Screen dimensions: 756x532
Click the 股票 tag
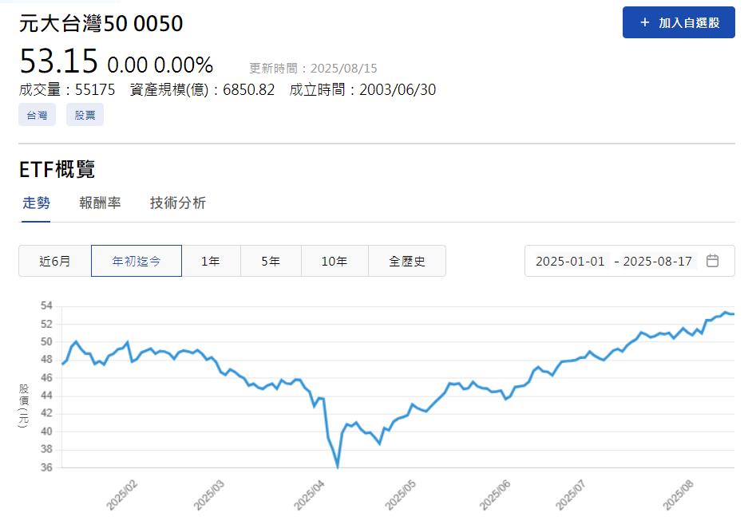(85, 115)
